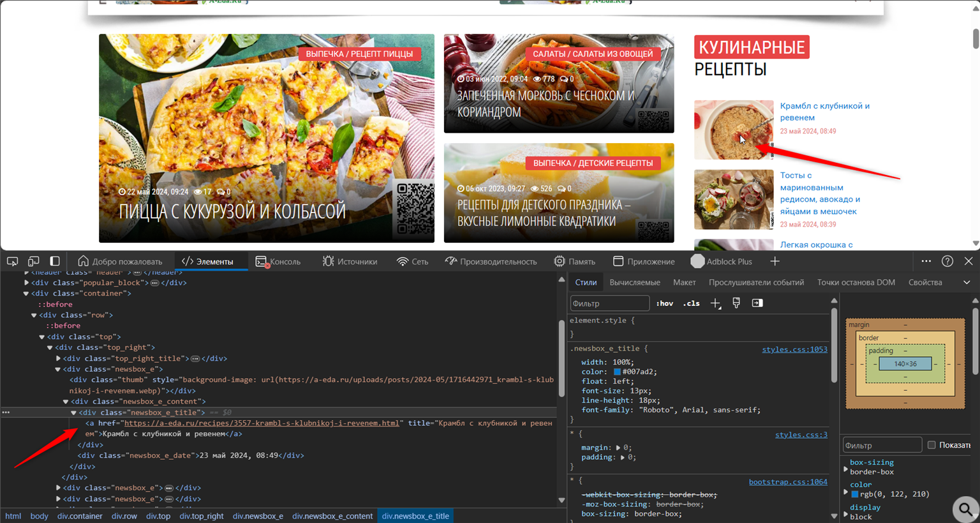Expand computed color property
Screen dimensions: 980x523
[x=846, y=492]
